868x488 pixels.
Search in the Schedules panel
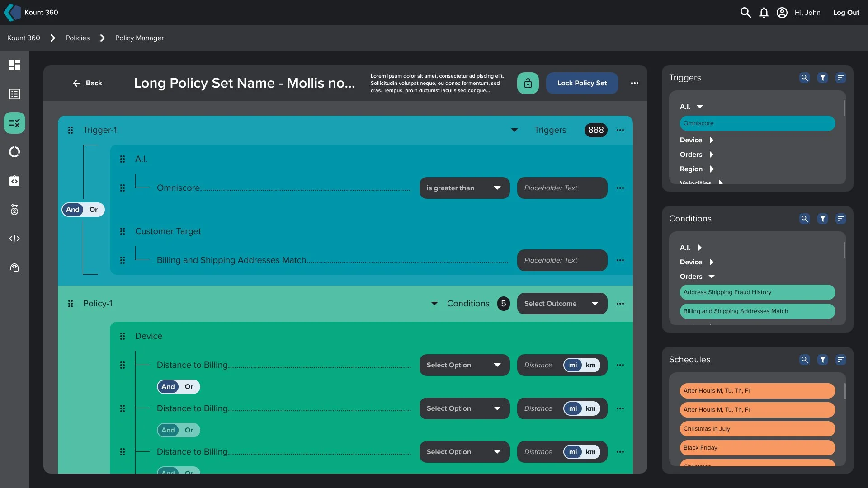[x=805, y=360]
